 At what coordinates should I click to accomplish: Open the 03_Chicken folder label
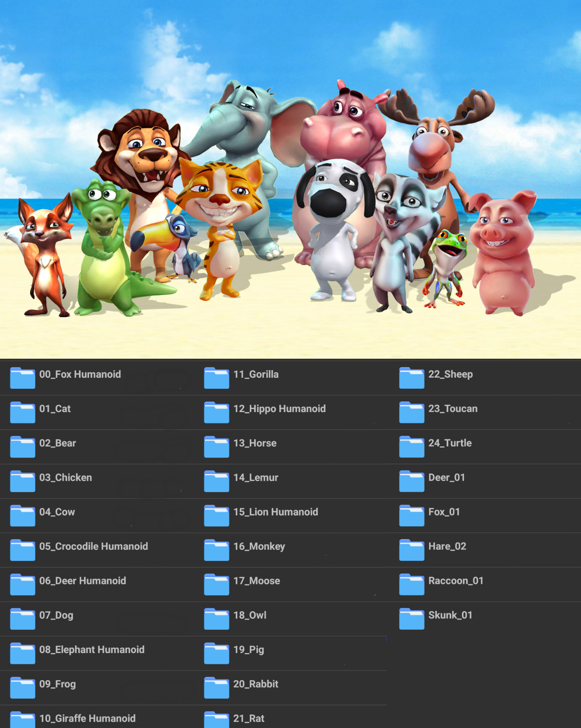[x=66, y=477]
